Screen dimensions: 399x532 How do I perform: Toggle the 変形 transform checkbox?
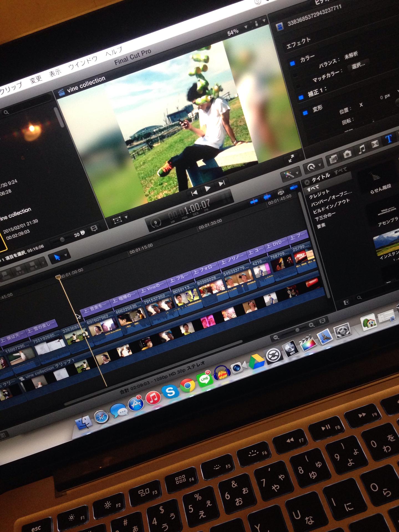coord(305,113)
